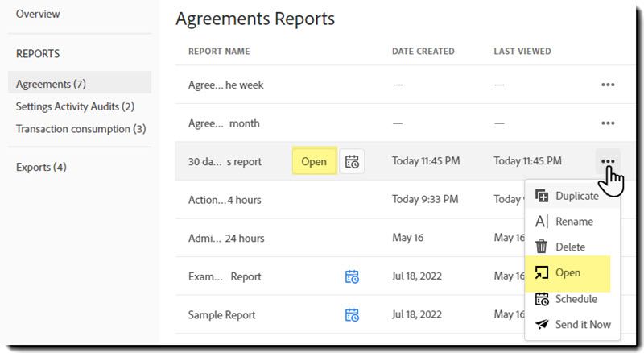Sort by the Date Created column header
644x353 pixels.
coord(423,52)
